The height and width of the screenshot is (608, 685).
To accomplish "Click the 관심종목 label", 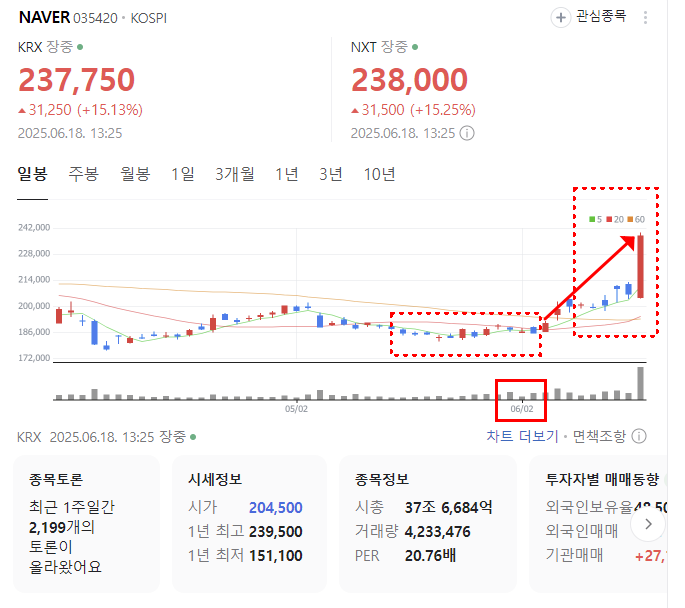I will [x=601, y=17].
